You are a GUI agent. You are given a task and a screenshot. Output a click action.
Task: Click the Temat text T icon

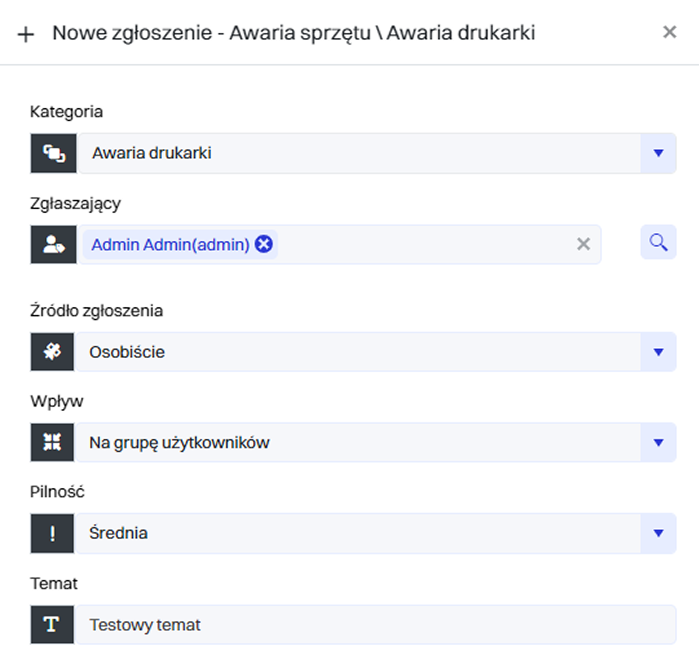pyautogui.click(x=53, y=625)
